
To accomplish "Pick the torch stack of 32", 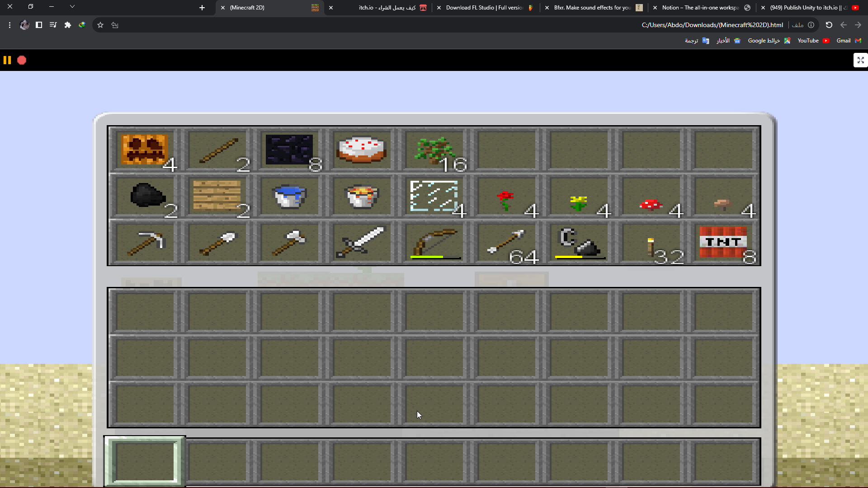I will (x=650, y=247).
